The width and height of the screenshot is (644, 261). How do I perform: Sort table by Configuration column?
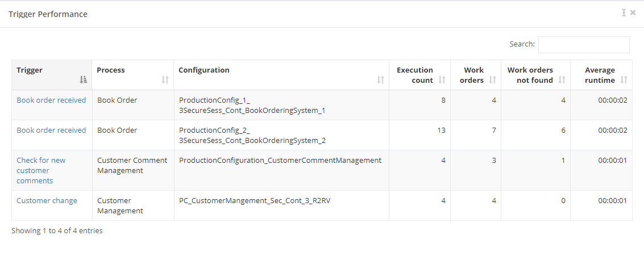tap(281, 75)
